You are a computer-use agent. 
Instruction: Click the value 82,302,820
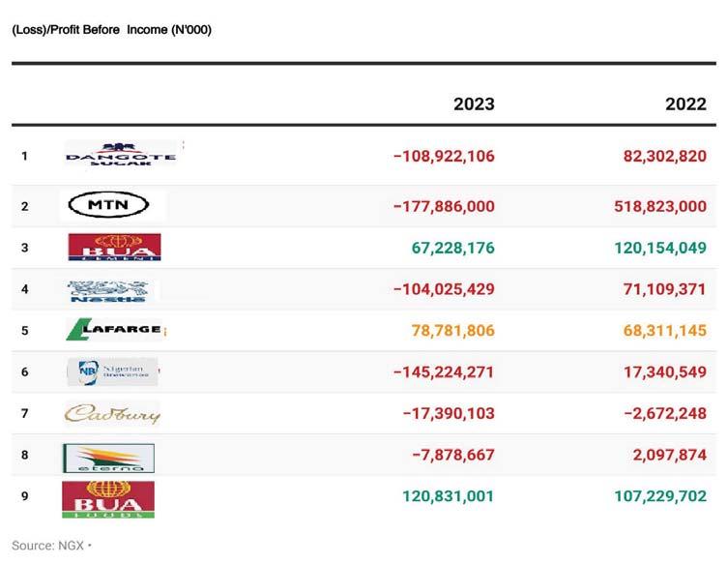pos(665,156)
